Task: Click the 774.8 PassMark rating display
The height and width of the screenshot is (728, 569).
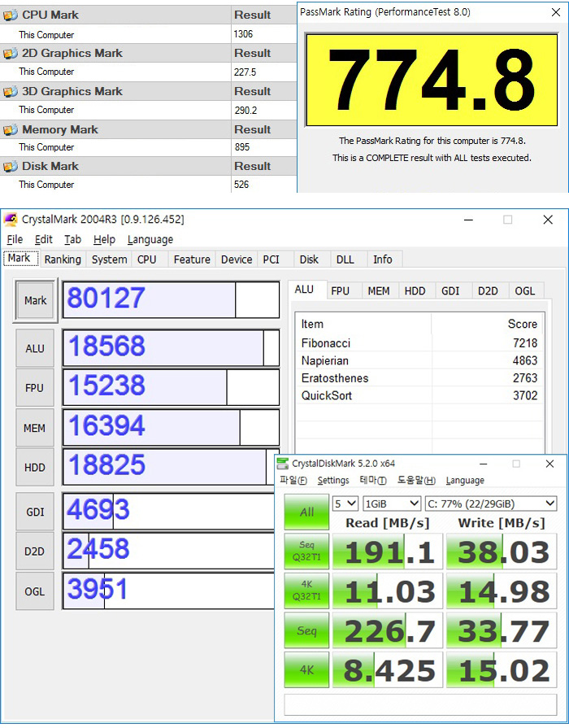Action: coord(432,80)
